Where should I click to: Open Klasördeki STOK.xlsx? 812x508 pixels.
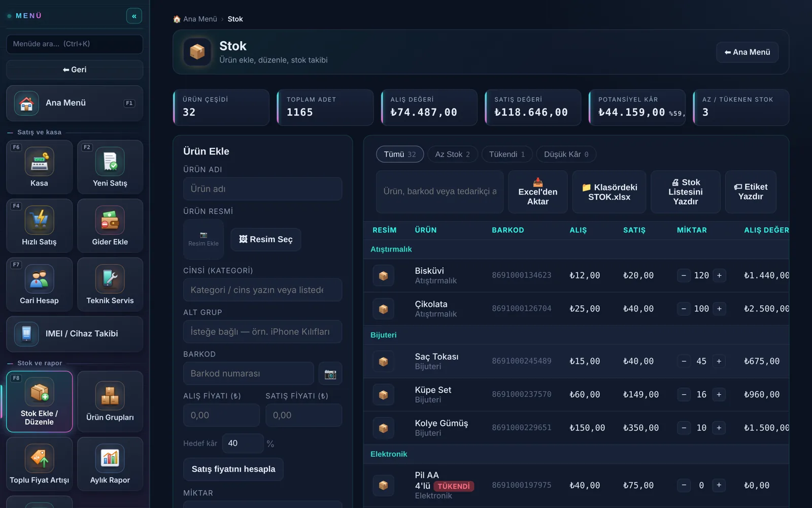610,192
